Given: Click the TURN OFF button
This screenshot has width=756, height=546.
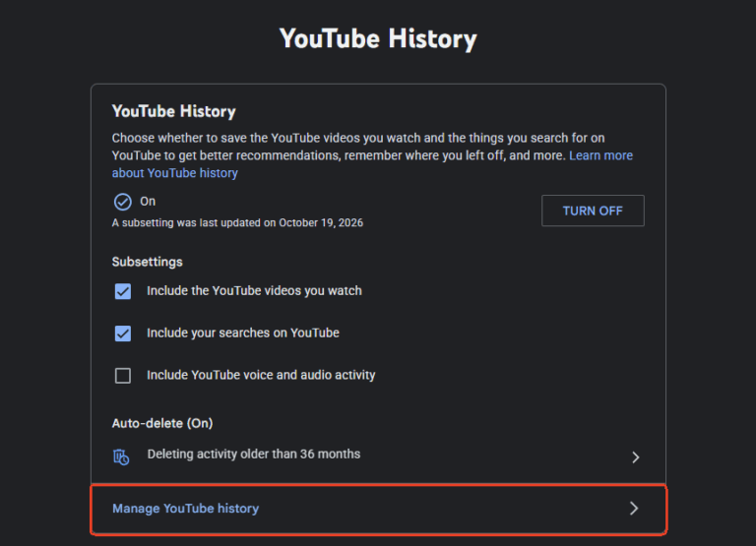Looking at the screenshot, I should [593, 211].
